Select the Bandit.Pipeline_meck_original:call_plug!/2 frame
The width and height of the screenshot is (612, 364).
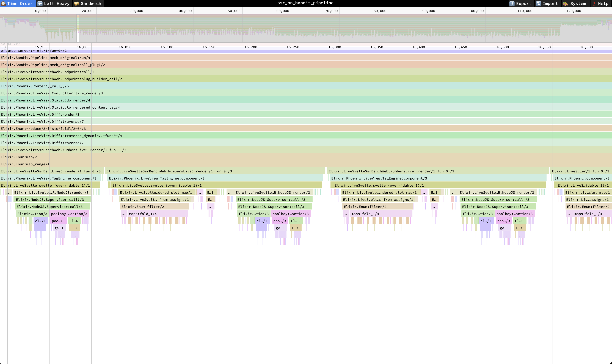306,65
